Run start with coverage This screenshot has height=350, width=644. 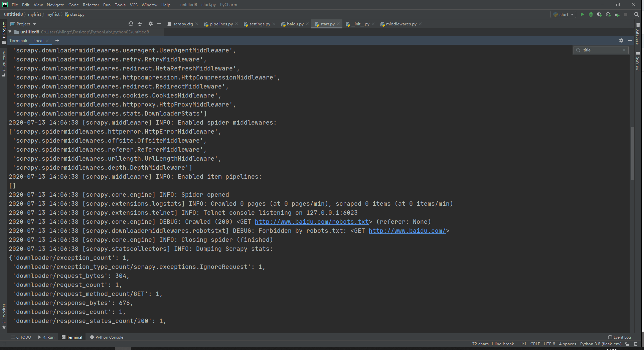click(600, 14)
